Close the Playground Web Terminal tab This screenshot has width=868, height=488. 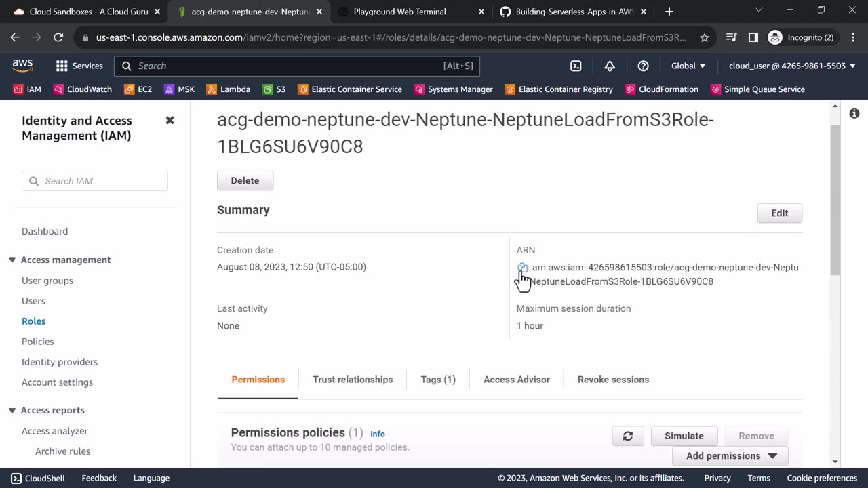point(481,12)
